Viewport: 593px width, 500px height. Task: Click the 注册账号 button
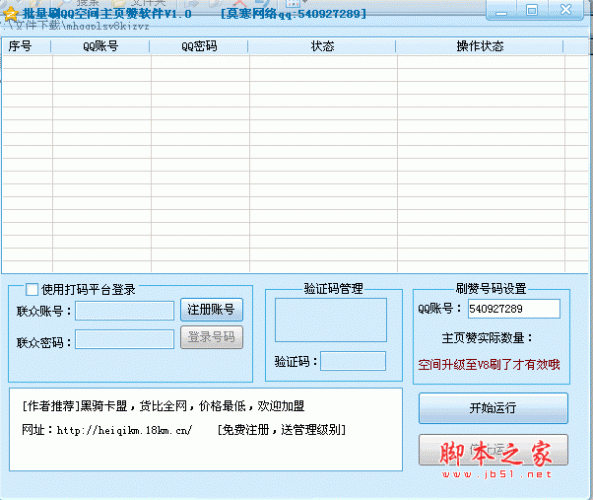click(x=211, y=310)
